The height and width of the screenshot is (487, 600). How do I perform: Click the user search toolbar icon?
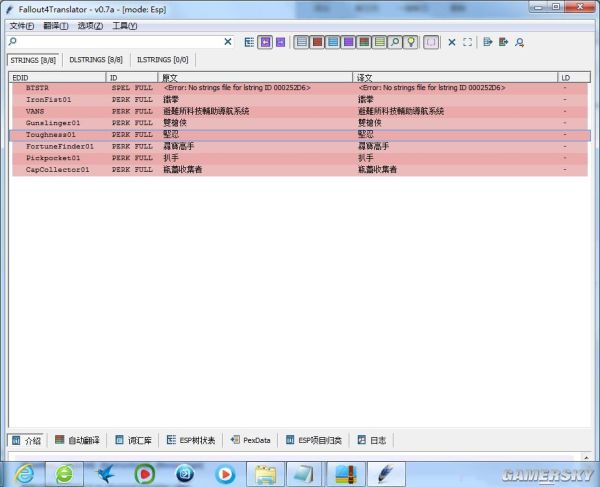(519, 42)
